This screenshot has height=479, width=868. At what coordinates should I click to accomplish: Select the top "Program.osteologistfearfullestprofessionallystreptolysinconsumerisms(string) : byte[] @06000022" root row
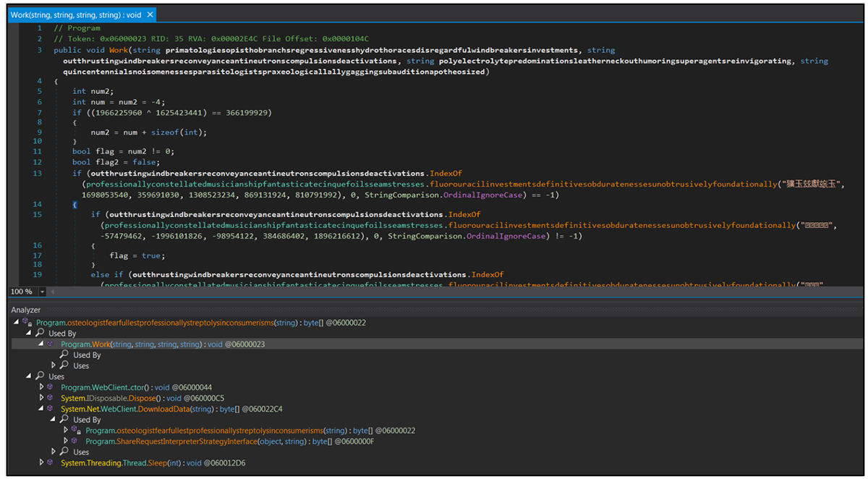click(201, 323)
